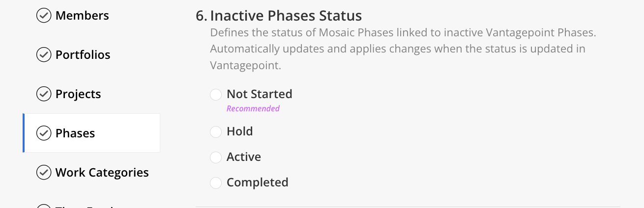Click the Not Started option label
This screenshot has width=644, height=208.
coord(259,94)
